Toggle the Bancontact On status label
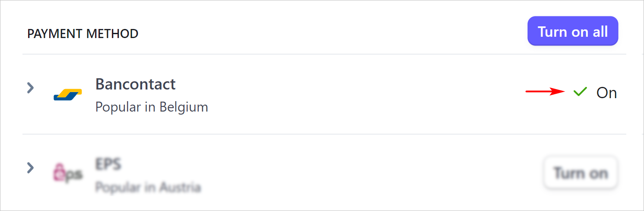Screen dimensions: 644x211 pyautogui.click(x=606, y=93)
